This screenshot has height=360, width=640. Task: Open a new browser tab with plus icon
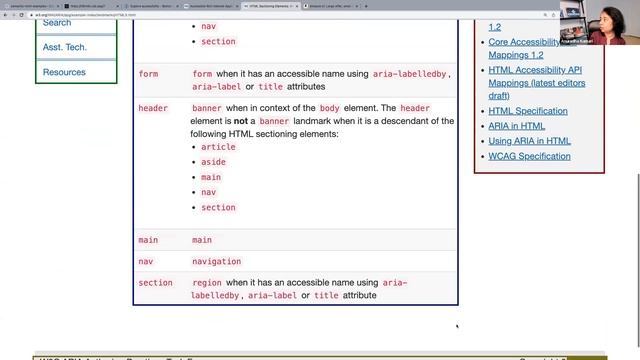[366, 6]
